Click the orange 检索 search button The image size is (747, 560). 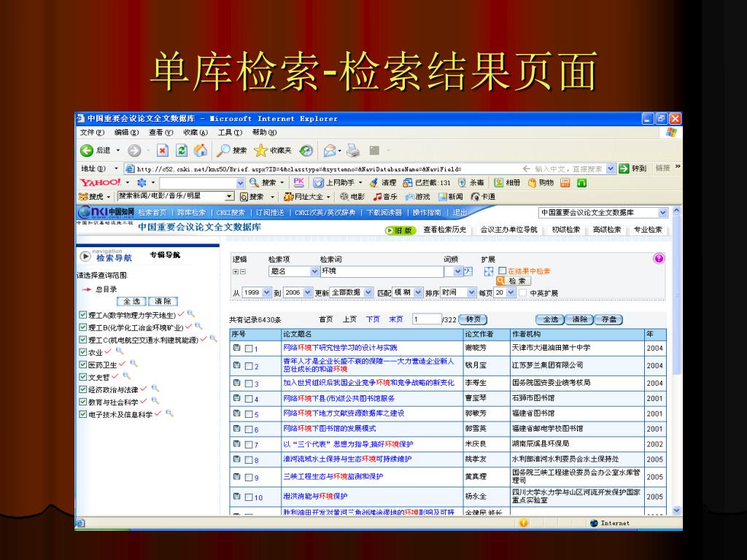514,281
